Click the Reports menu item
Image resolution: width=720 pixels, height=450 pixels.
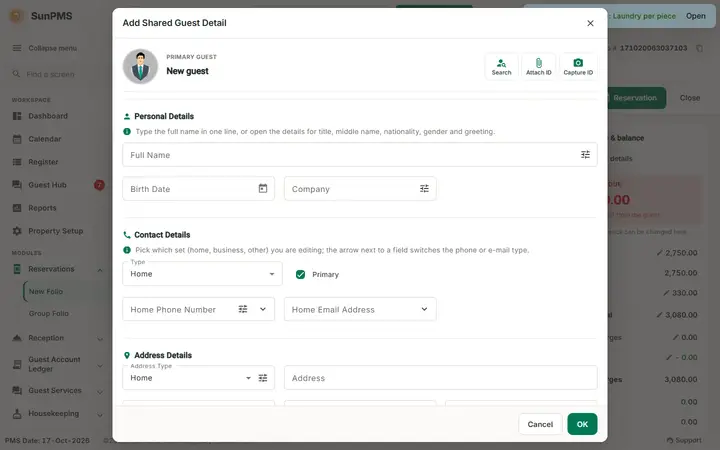tap(42, 208)
